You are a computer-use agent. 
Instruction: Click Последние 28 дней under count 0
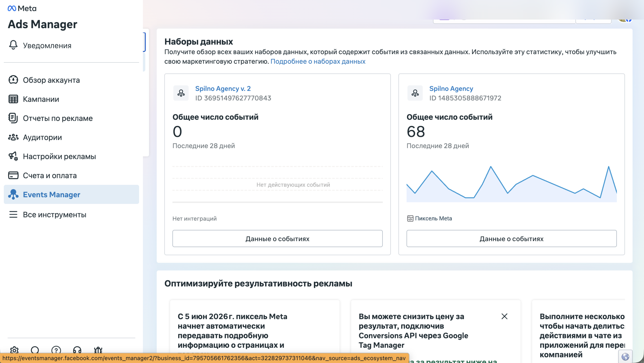click(204, 146)
